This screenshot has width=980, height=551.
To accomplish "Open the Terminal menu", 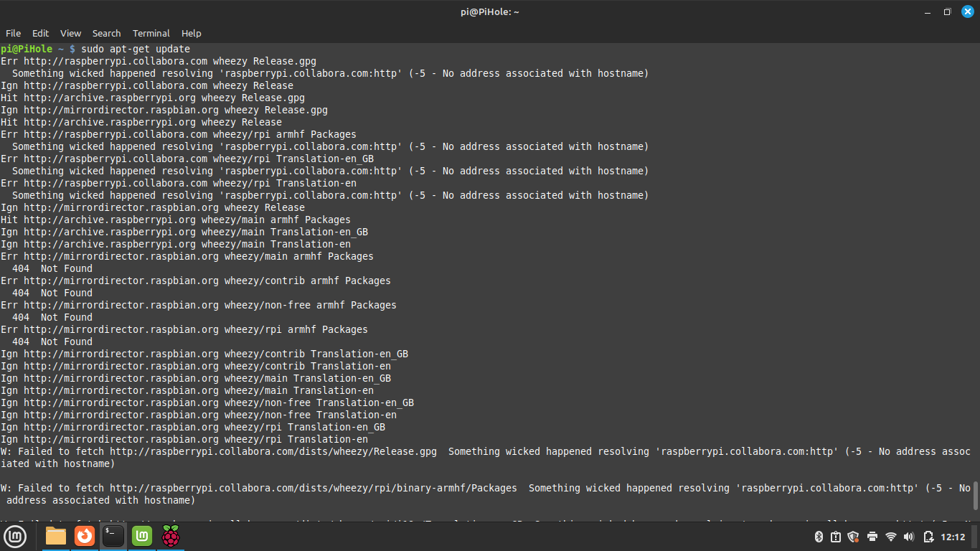I will pyautogui.click(x=151, y=33).
